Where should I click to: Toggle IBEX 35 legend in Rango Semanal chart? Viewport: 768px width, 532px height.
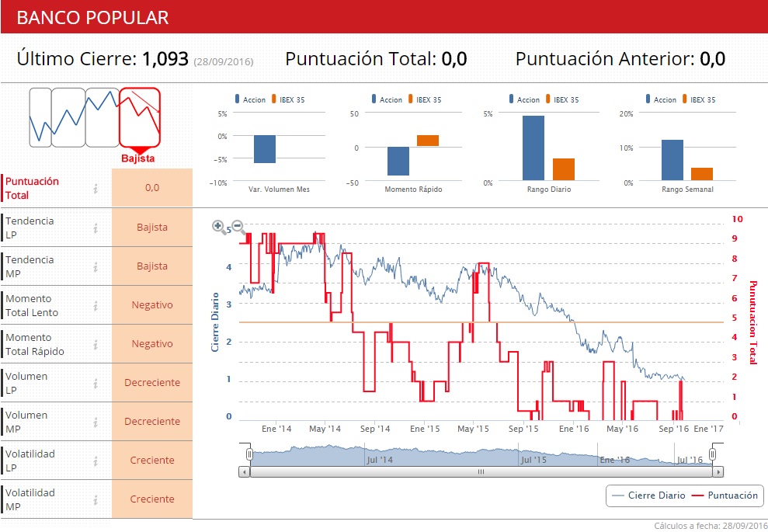tap(699, 99)
